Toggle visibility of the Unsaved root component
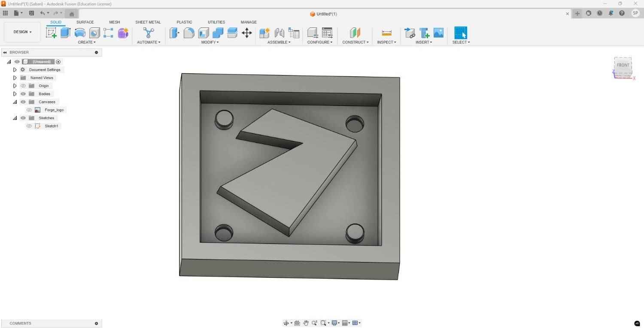644x328 pixels. (17, 62)
